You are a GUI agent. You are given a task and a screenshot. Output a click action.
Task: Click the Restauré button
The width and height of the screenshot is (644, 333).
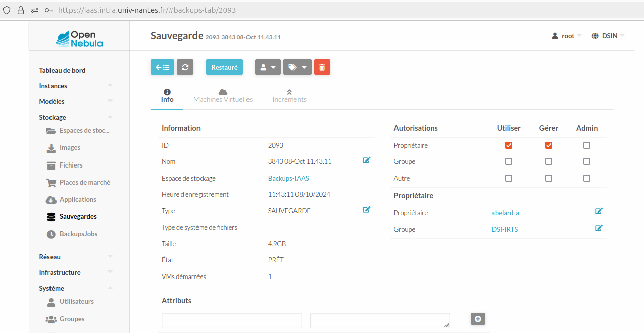point(224,67)
